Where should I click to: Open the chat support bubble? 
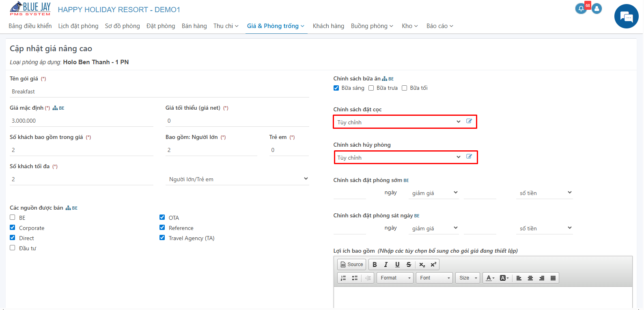[627, 16]
